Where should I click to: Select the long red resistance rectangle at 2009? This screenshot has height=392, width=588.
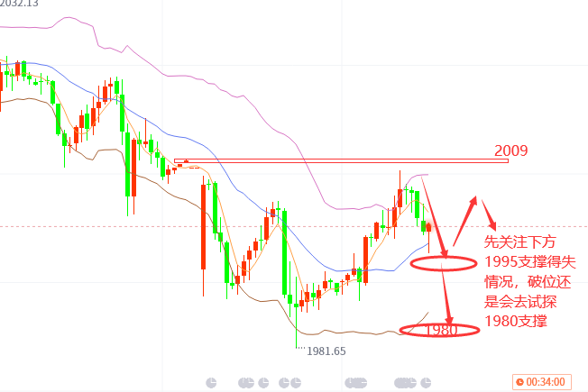coord(341,160)
